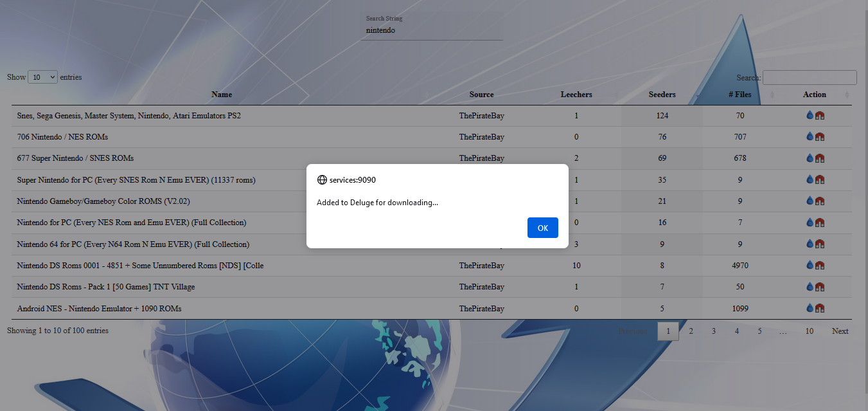
Task: Click the current page 1 button
Action: click(x=668, y=331)
